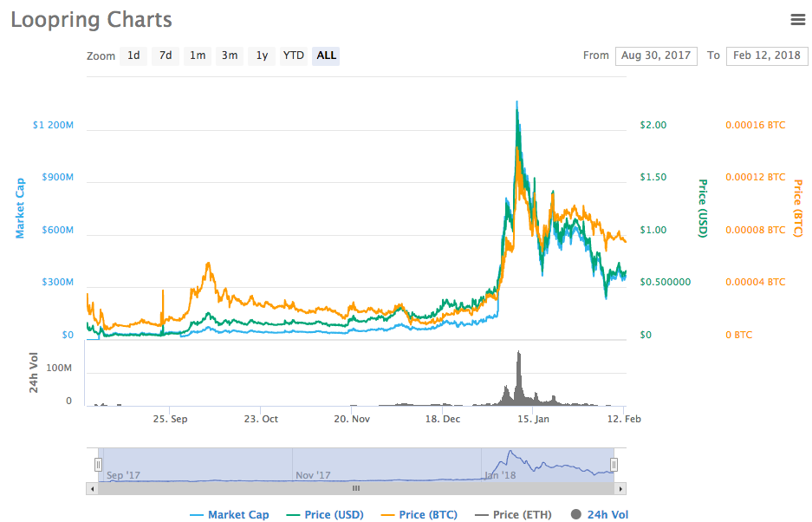Viewport: 812px width, 522px height.
Task: Toggle 24h Vol series in legend
Action: [x=600, y=515]
